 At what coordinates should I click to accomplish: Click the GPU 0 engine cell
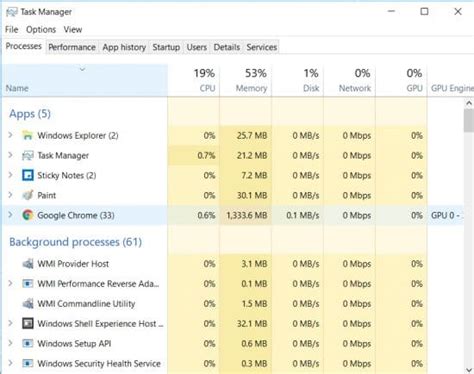446,216
